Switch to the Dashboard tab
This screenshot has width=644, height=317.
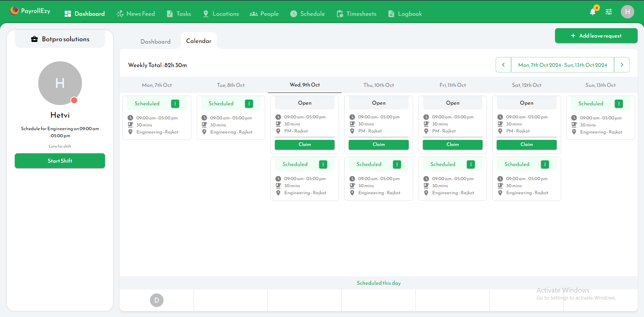155,41
